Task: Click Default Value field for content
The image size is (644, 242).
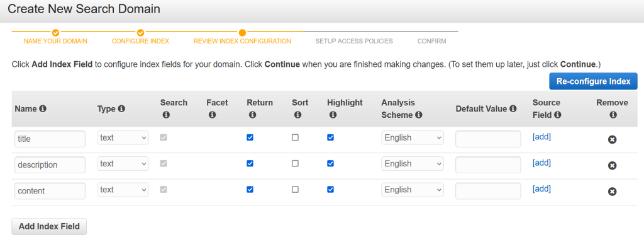Action: click(x=488, y=191)
